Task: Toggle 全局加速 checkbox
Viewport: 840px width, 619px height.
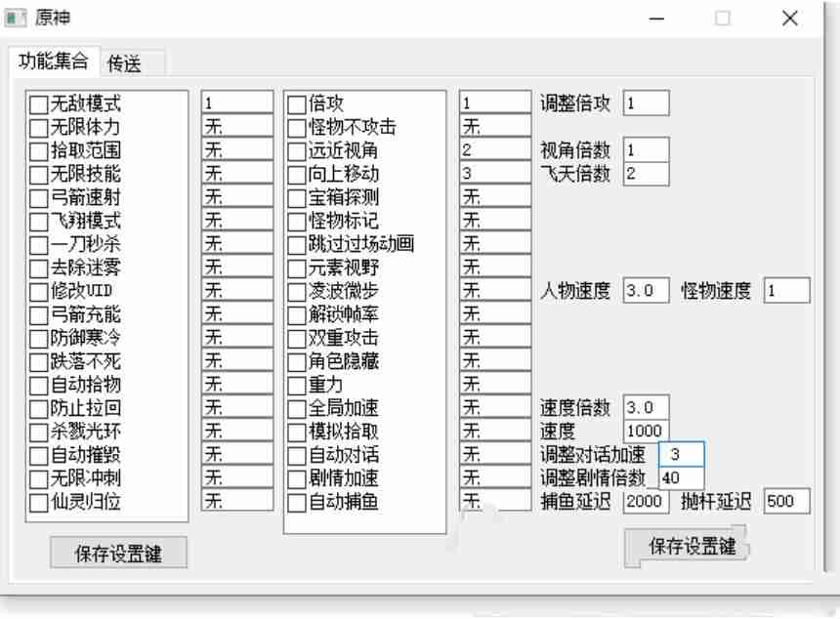Action: tap(297, 409)
